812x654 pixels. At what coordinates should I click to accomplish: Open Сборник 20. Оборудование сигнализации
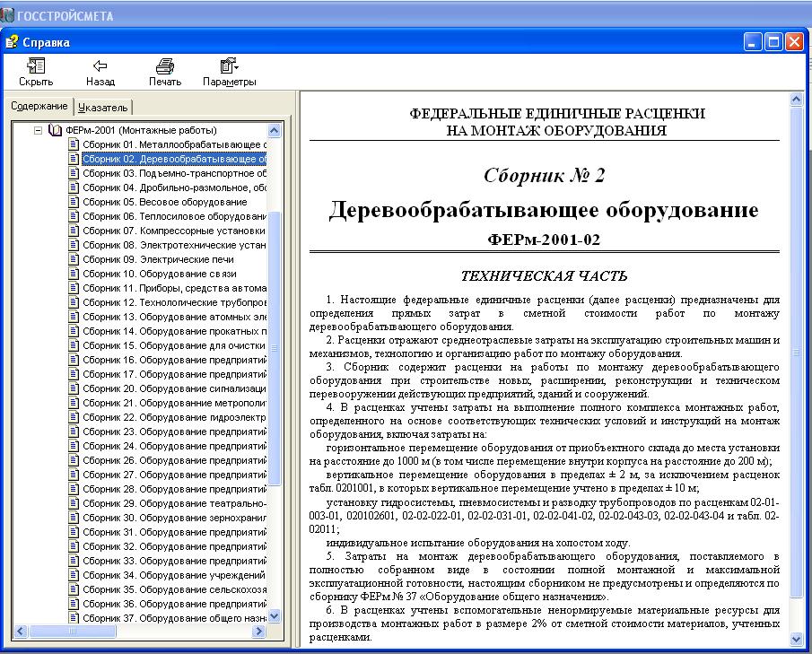click(x=174, y=388)
